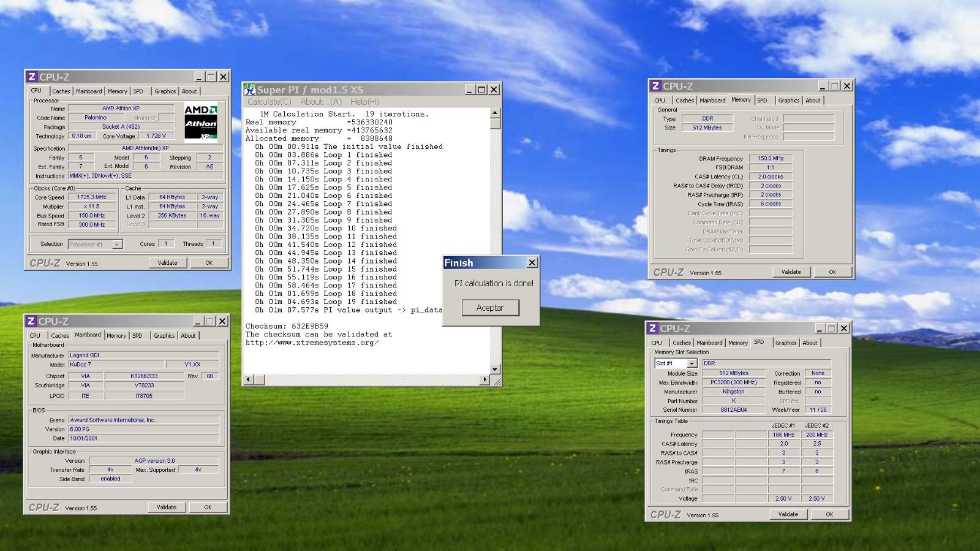Open the About...(A) menu in Super PI
The width and height of the screenshot is (980, 551).
point(321,102)
